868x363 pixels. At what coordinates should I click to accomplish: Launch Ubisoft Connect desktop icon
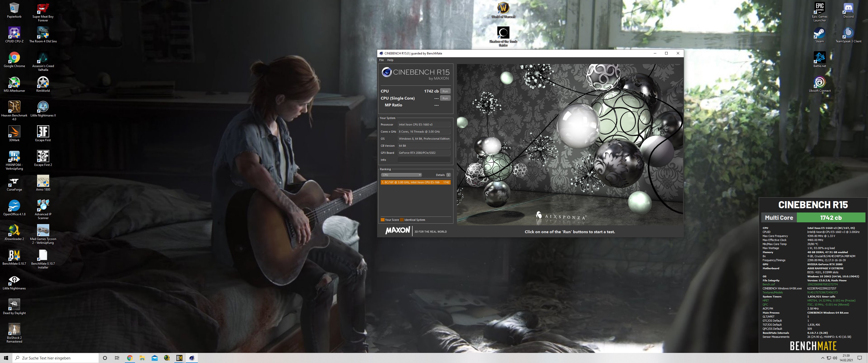820,84
